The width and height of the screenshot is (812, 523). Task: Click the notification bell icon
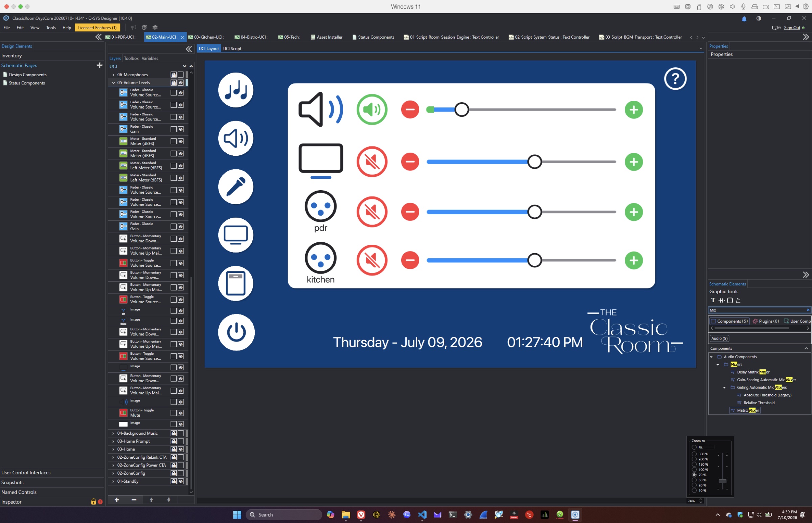(744, 19)
